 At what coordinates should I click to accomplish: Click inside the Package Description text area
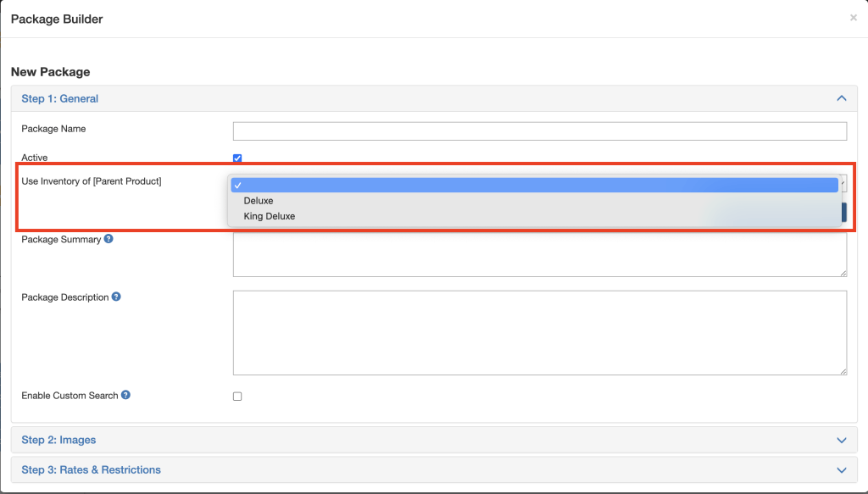click(539, 332)
